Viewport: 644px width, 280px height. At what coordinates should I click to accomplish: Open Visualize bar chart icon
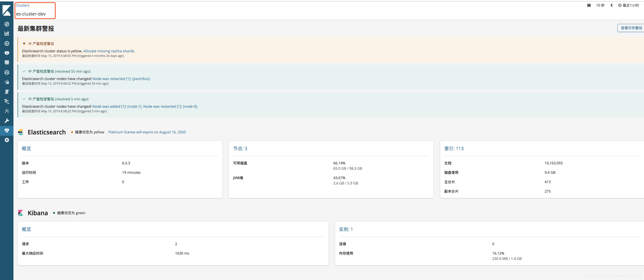pos(7,34)
